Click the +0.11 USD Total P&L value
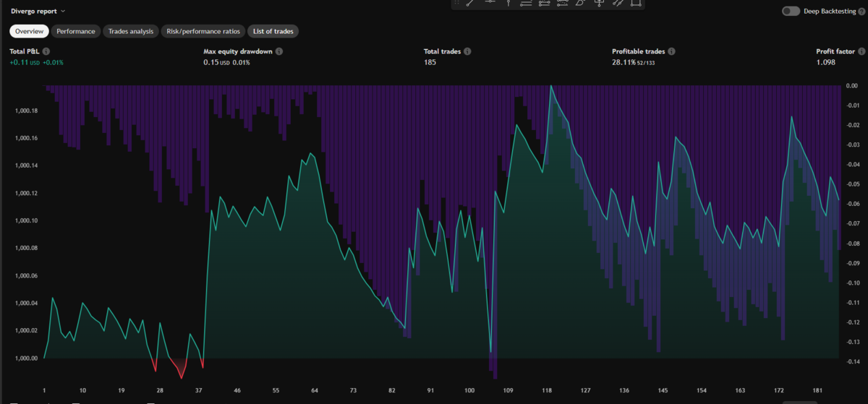 point(25,63)
